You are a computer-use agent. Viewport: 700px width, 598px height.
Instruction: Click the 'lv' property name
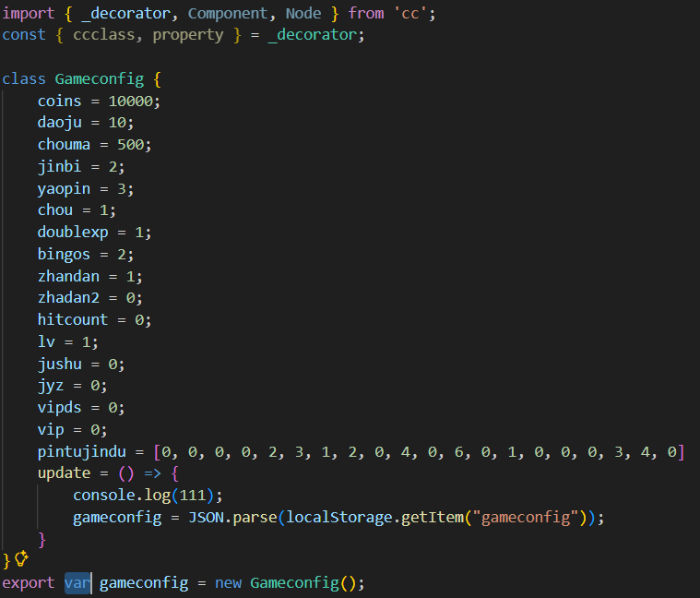point(46,342)
